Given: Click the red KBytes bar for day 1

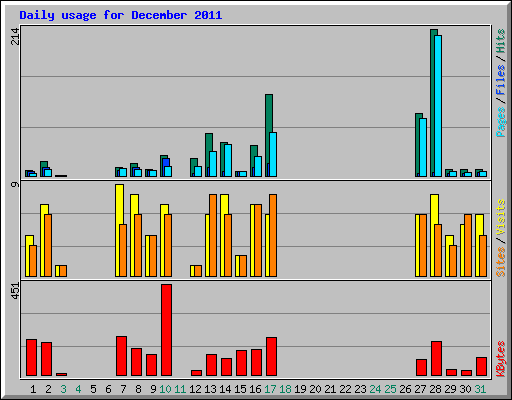Looking at the screenshot, I should pyautogui.click(x=31, y=357).
